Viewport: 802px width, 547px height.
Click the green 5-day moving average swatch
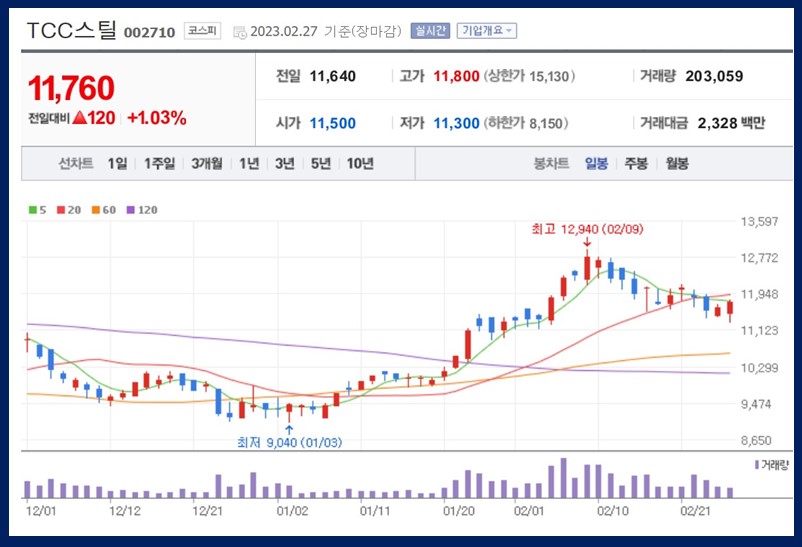tap(33, 210)
